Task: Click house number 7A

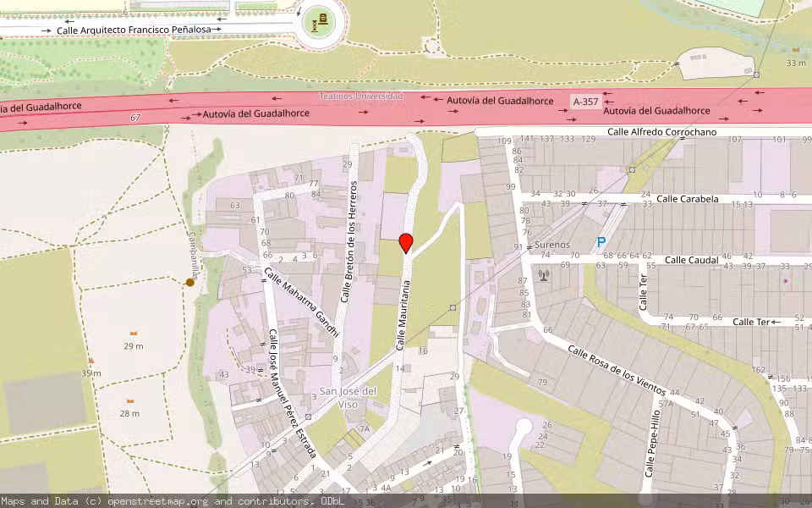Action: pos(365,428)
